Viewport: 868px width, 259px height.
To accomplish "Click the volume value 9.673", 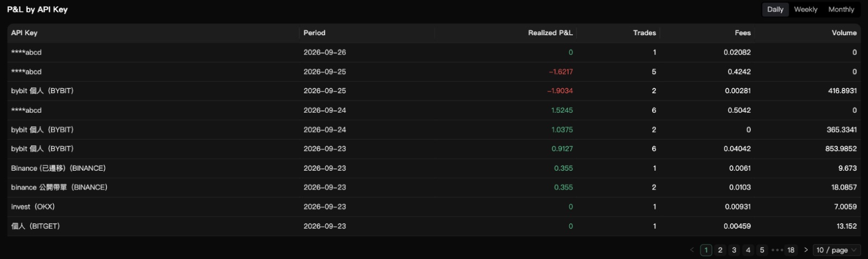I will tap(847, 169).
